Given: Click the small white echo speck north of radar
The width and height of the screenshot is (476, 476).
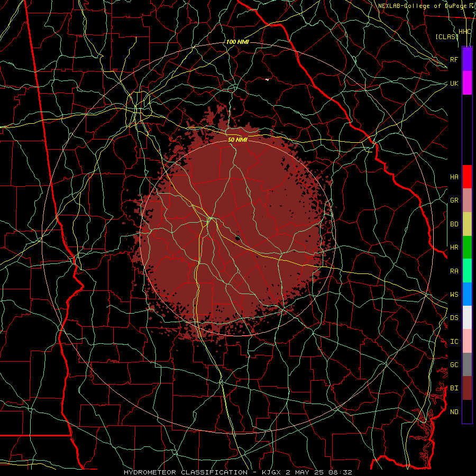Looking at the screenshot, I should 267,79.
